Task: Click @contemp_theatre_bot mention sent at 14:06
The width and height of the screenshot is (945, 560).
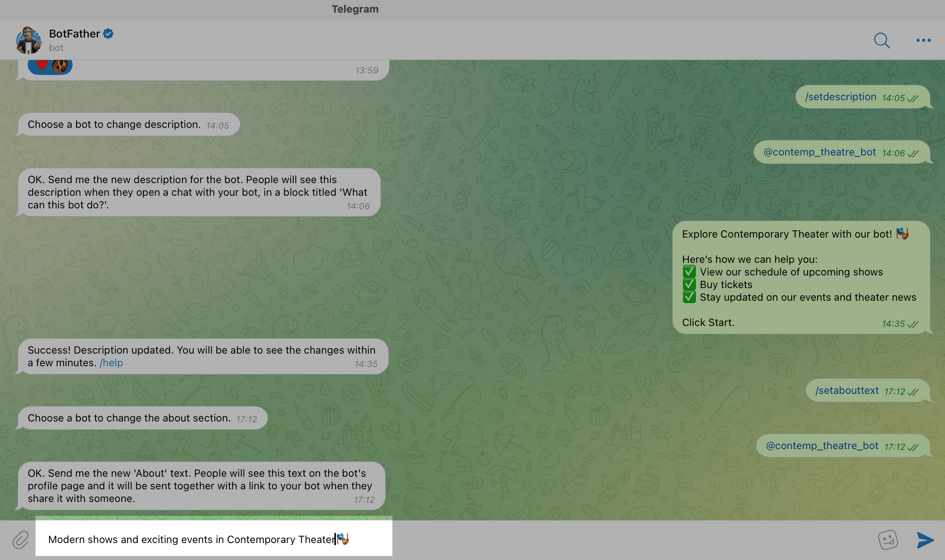Action: [x=819, y=152]
